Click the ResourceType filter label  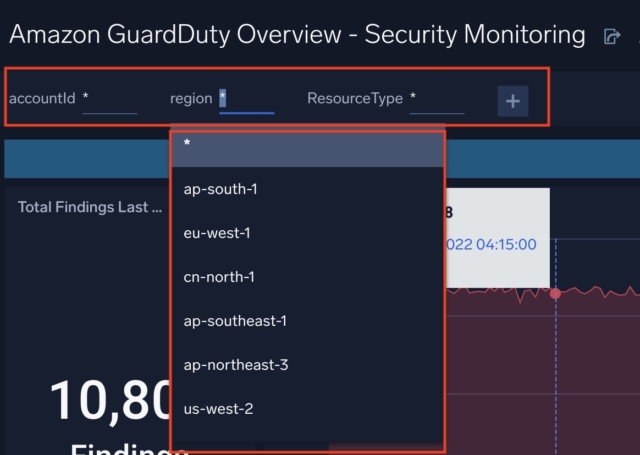(x=355, y=98)
